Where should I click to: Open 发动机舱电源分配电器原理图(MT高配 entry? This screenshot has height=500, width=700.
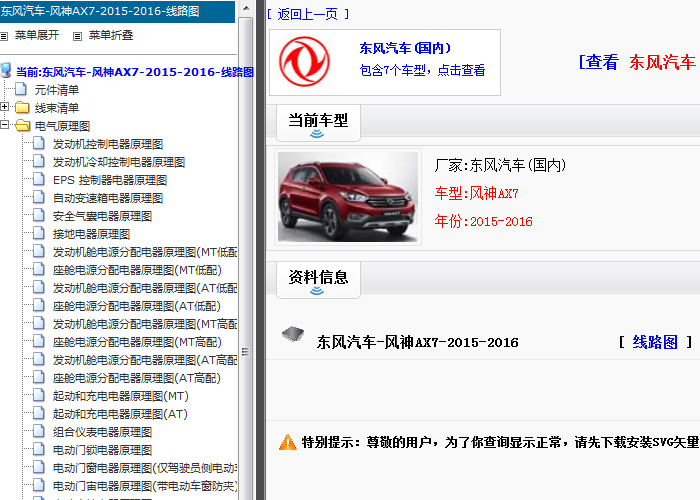pyautogui.click(x=145, y=324)
